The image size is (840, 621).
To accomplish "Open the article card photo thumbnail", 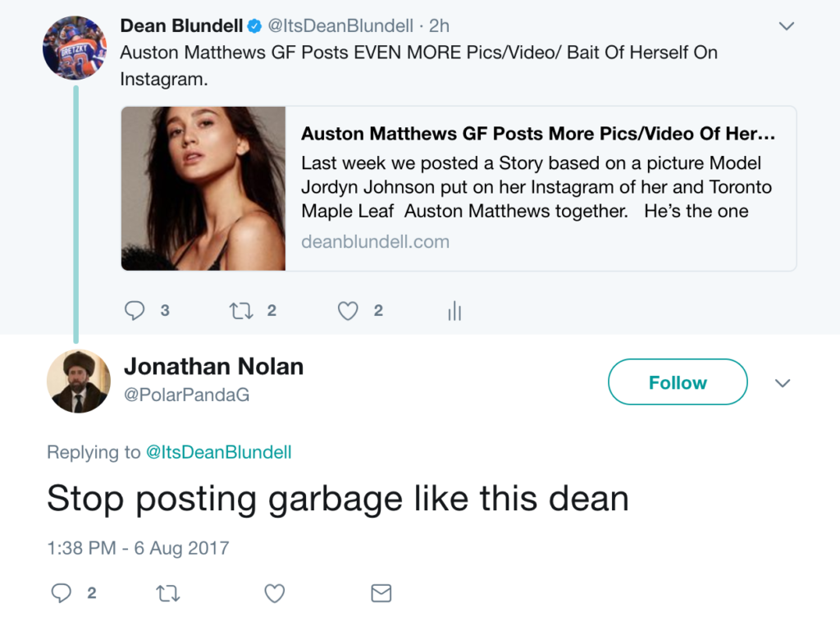I will [x=203, y=188].
